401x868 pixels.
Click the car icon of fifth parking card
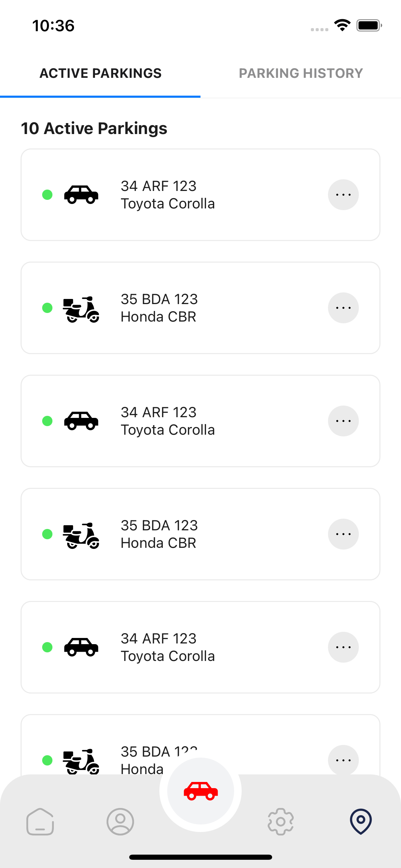coord(81,647)
